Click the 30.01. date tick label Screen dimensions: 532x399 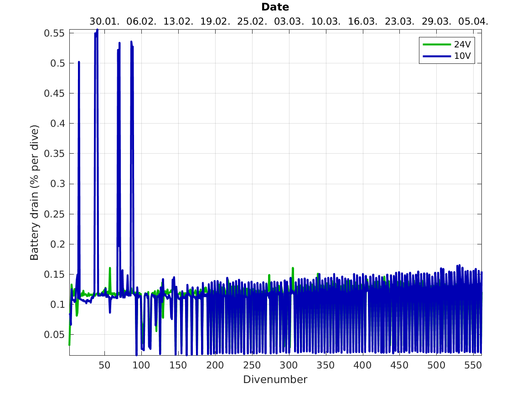pos(104,22)
